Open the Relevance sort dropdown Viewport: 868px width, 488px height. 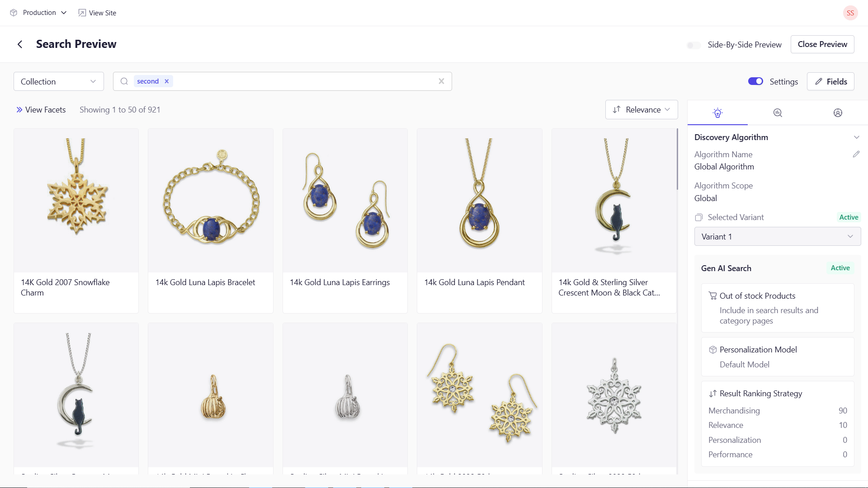[x=641, y=110]
